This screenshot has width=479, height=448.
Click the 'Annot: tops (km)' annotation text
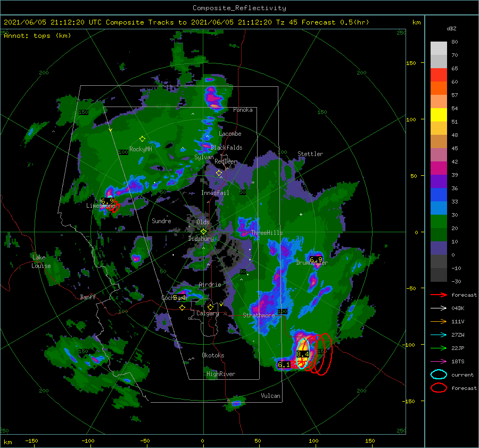coord(37,36)
